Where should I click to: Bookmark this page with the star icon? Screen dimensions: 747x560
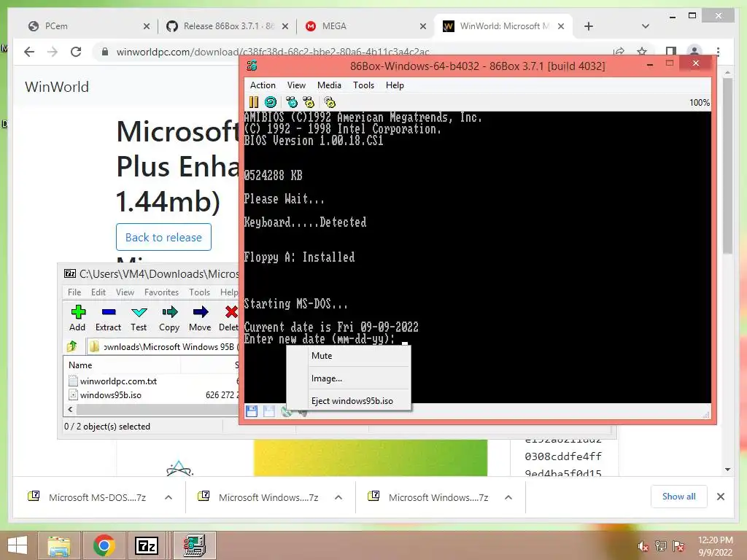pos(642,52)
